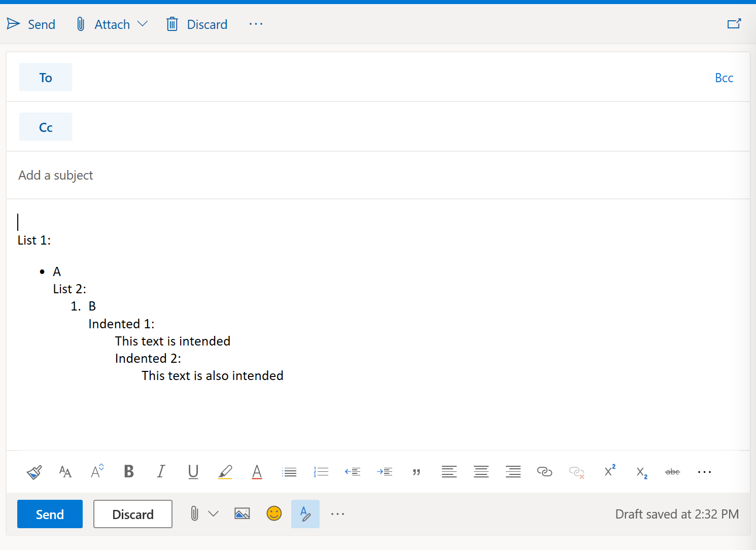The image size is (756, 550).
Task: Apply superscript formatting
Action: point(609,471)
